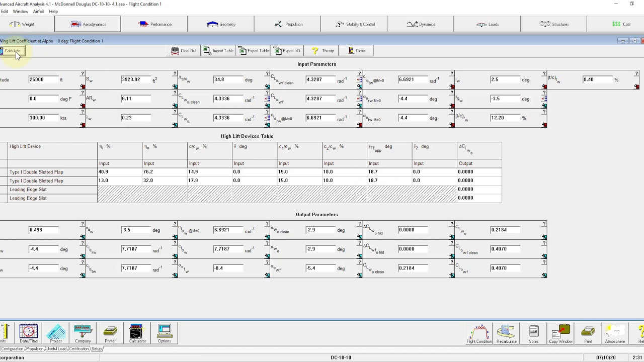The image size is (644, 362).
Task: Click the sweep angle field showing 34.8
Action: pyautogui.click(x=228, y=79)
